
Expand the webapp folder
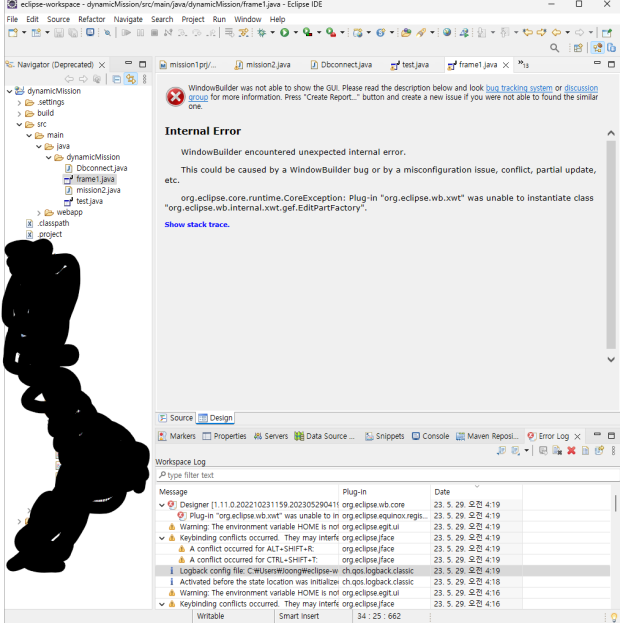tap(39, 213)
